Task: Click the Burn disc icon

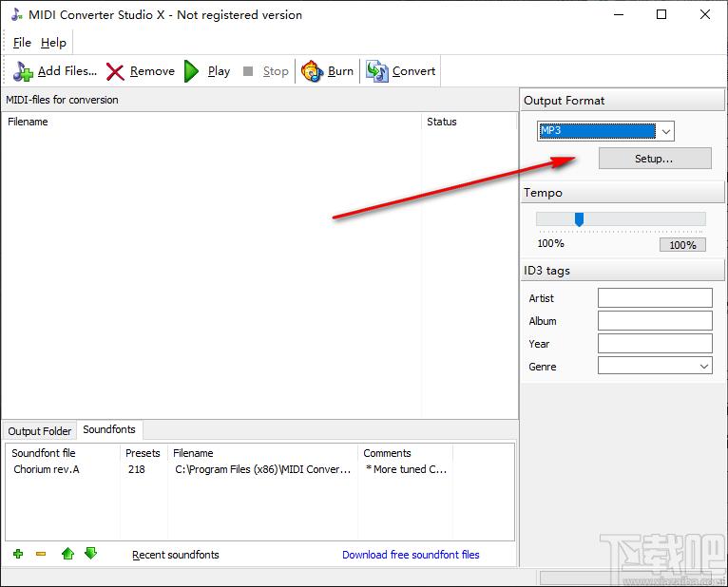Action: pos(312,71)
